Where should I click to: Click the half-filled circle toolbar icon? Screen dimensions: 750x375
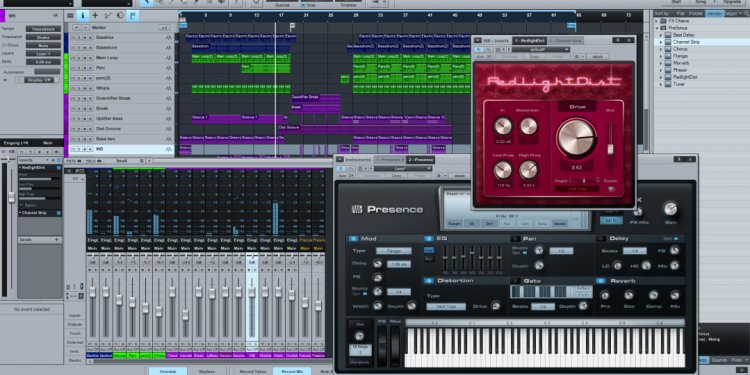(x=120, y=15)
